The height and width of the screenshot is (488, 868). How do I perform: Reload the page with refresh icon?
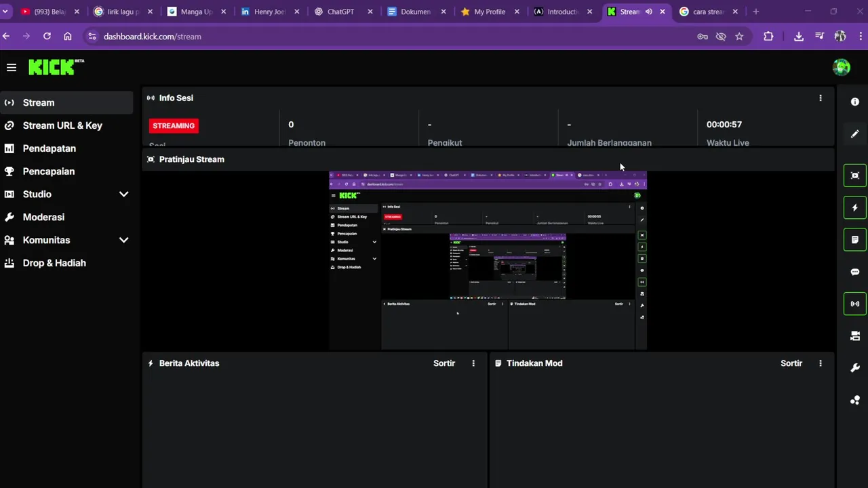(47, 37)
